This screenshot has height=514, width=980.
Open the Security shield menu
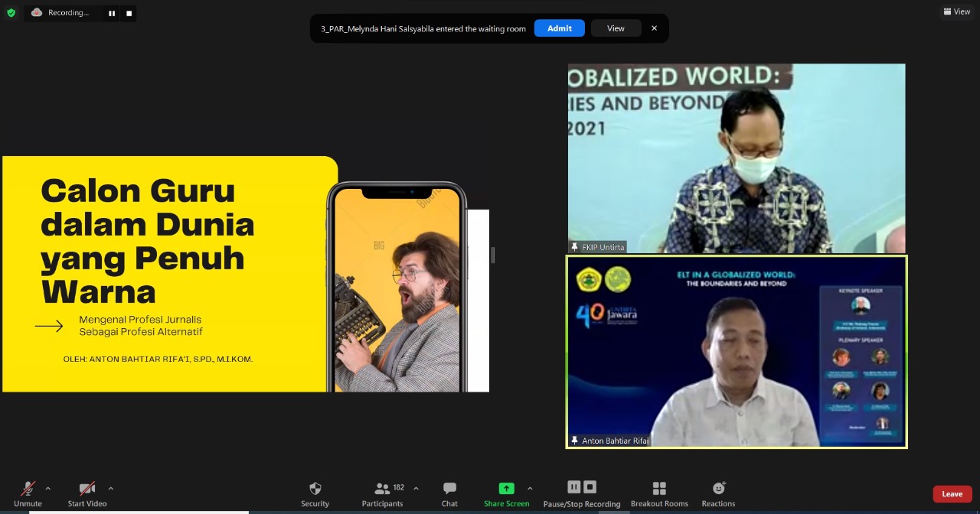[315, 494]
